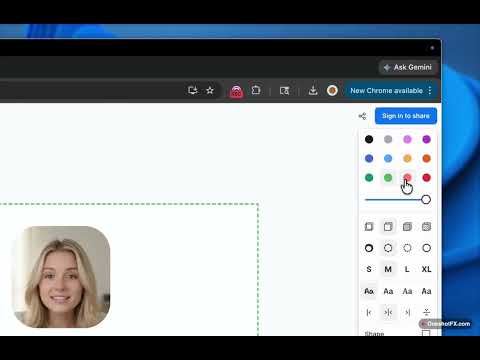Pick the light green color swatch
This screenshot has height=360, width=480.
[388, 178]
